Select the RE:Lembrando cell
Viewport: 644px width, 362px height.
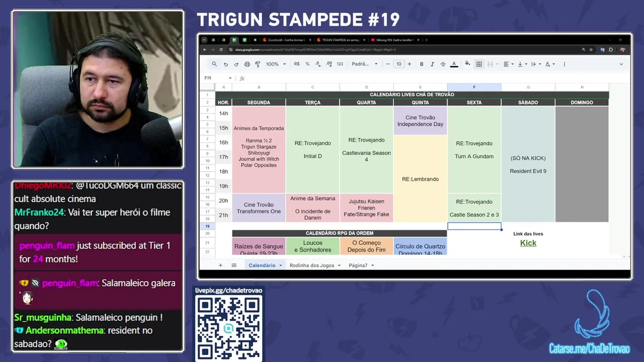coord(420,179)
